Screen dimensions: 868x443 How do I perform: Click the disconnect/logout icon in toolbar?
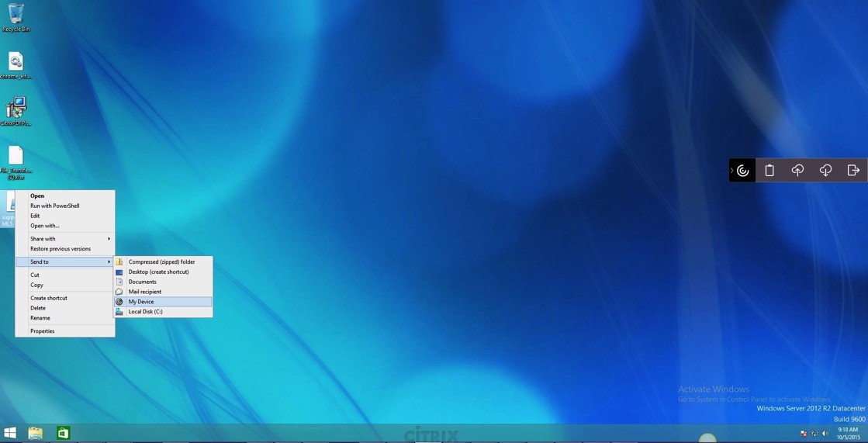[853, 171]
